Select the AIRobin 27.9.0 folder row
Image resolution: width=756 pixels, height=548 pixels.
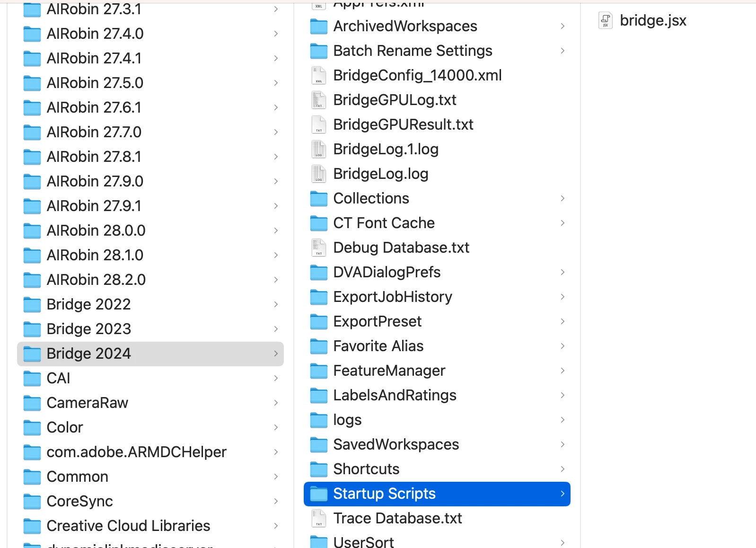(x=150, y=181)
